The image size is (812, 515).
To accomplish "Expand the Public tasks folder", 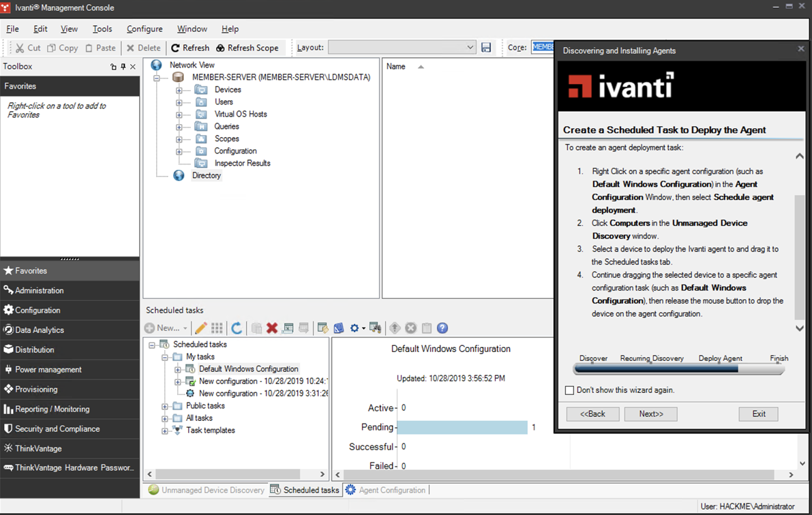I will click(x=165, y=407).
